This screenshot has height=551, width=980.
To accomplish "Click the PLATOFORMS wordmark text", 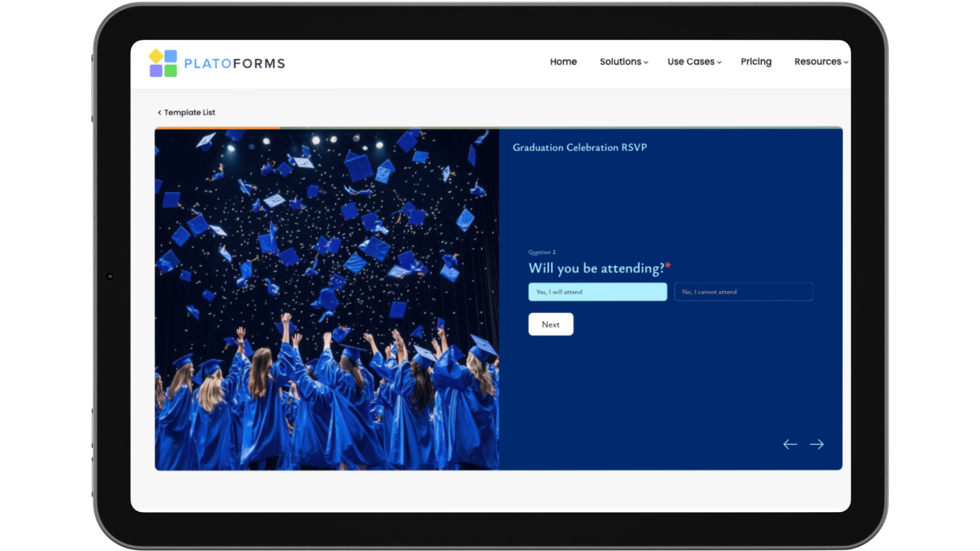I will [x=234, y=64].
